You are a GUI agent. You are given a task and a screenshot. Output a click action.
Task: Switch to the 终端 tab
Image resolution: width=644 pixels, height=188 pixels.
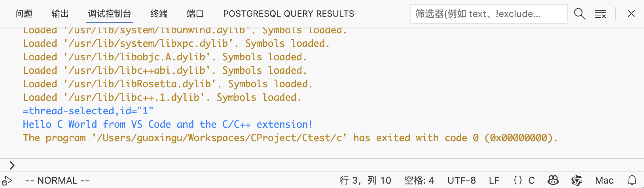tap(159, 14)
